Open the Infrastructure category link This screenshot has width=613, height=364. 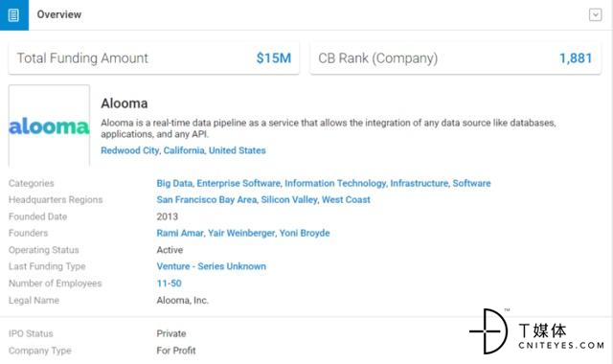tap(420, 183)
